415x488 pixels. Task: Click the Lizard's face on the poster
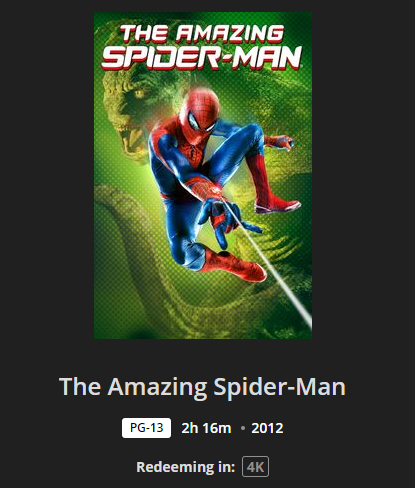point(127,113)
